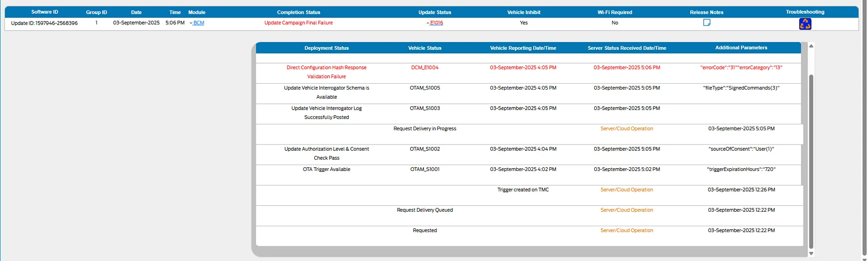Click the OTA Trigger Available row text
This screenshot has width=868, height=261.
pyautogui.click(x=326, y=170)
